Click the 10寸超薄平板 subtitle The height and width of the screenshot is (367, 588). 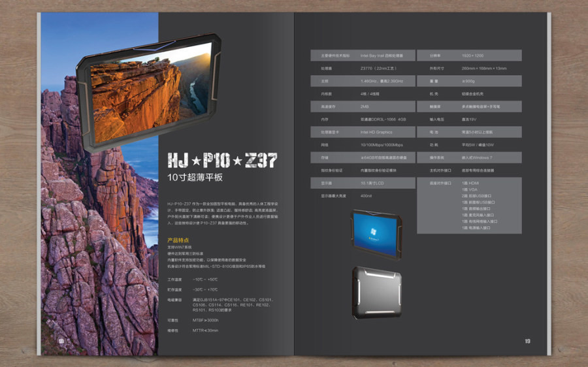[x=195, y=177]
